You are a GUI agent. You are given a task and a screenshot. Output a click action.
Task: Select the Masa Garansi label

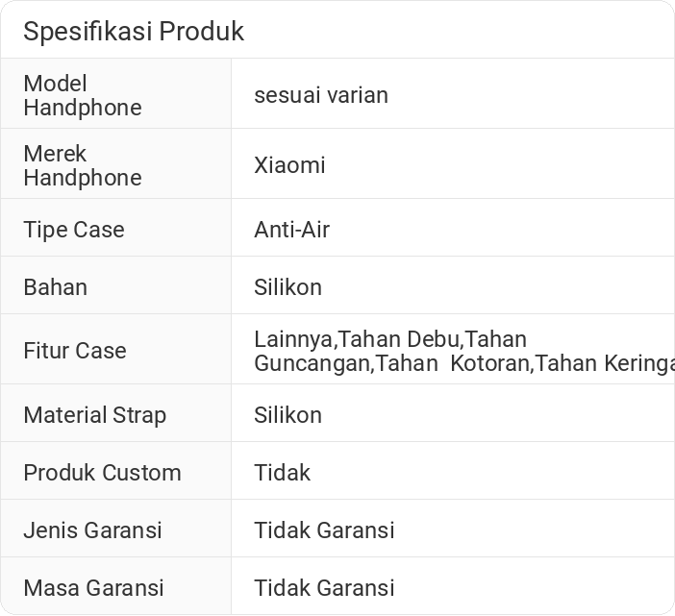(93, 588)
